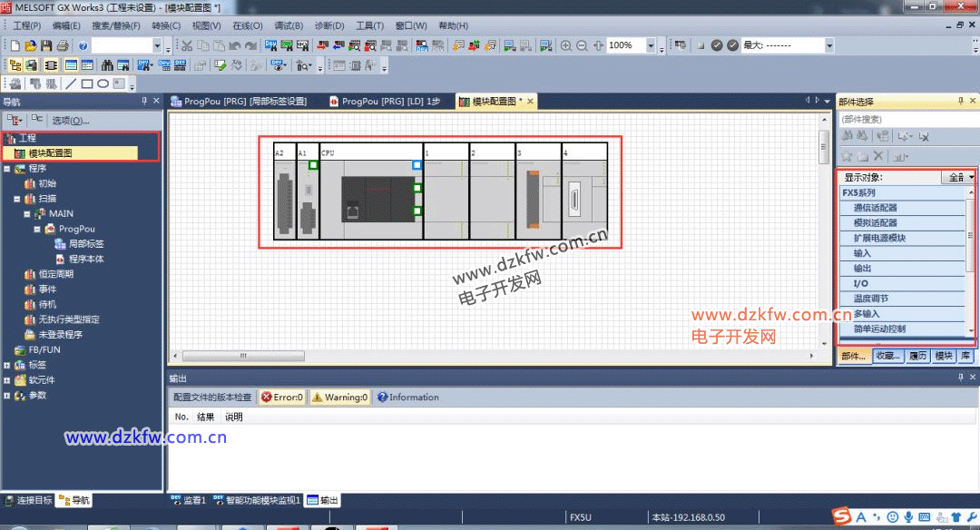Image resolution: width=980 pixels, height=530 pixels.
Task: Toggle the Error:0 filter button
Action: tap(282, 397)
